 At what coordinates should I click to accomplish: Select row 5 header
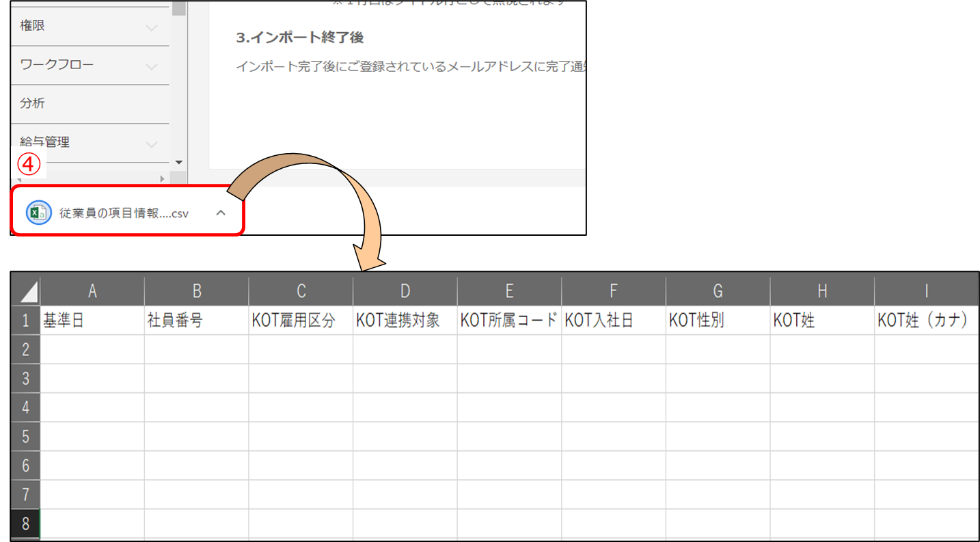[25, 436]
